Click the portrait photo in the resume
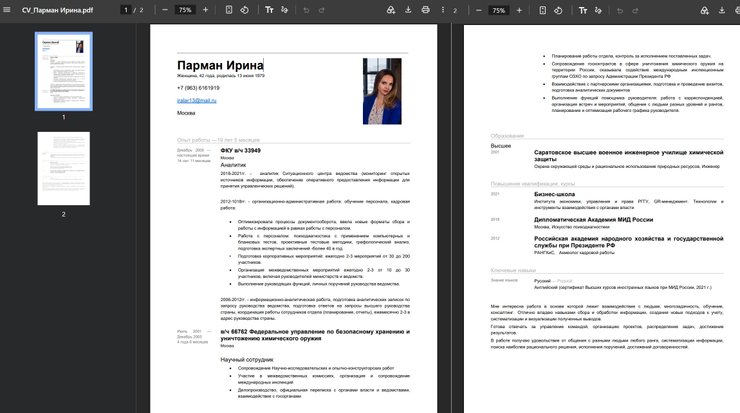Image resolution: width=740 pixels, height=413 pixels. (382, 91)
